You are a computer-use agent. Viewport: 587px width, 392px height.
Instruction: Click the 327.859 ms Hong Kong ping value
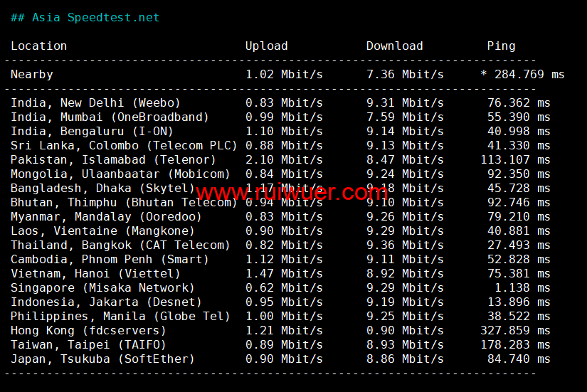coord(515,331)
